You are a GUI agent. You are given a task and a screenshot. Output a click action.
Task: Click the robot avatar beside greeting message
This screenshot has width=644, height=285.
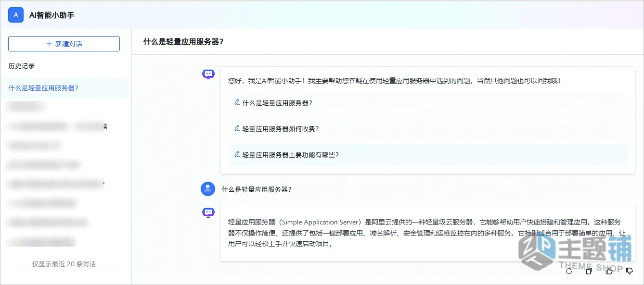(208, 74)
